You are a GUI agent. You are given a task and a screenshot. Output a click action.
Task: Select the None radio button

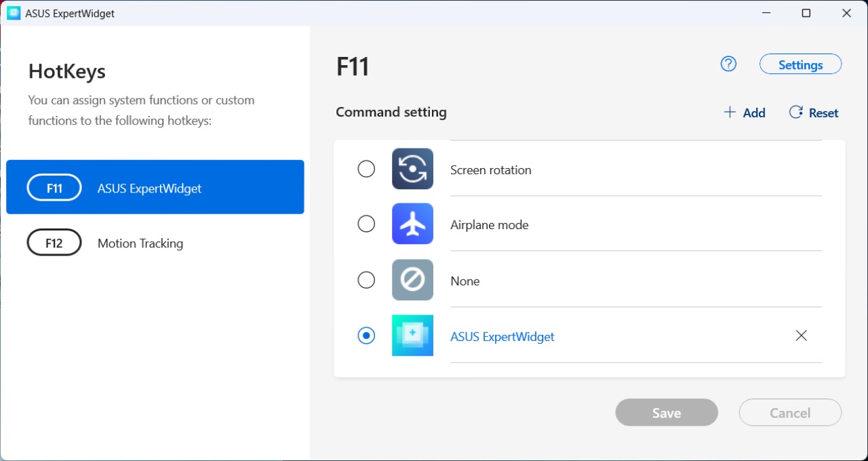tap(366, 280)
